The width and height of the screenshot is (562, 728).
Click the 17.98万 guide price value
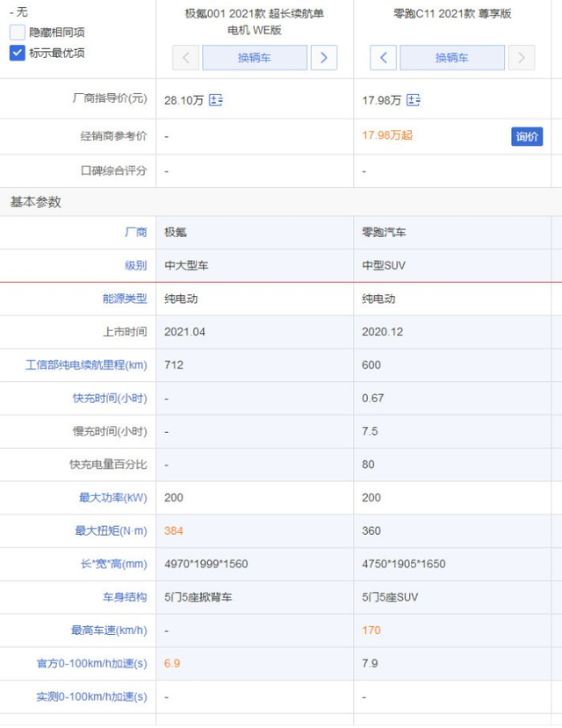381,100
